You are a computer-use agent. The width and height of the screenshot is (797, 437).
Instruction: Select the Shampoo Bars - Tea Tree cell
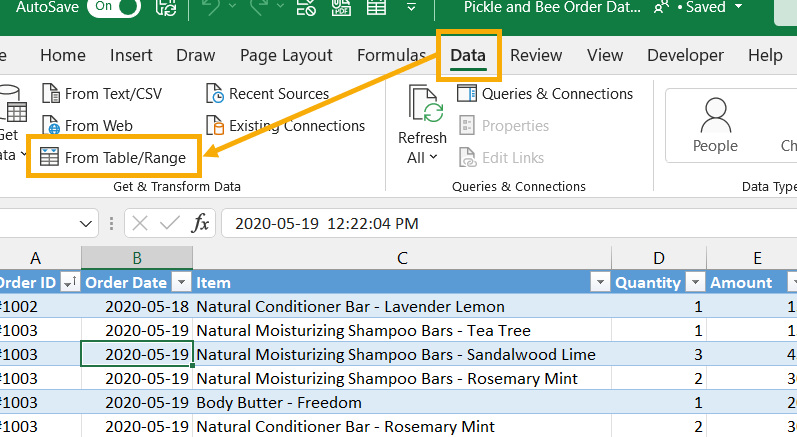402,330
